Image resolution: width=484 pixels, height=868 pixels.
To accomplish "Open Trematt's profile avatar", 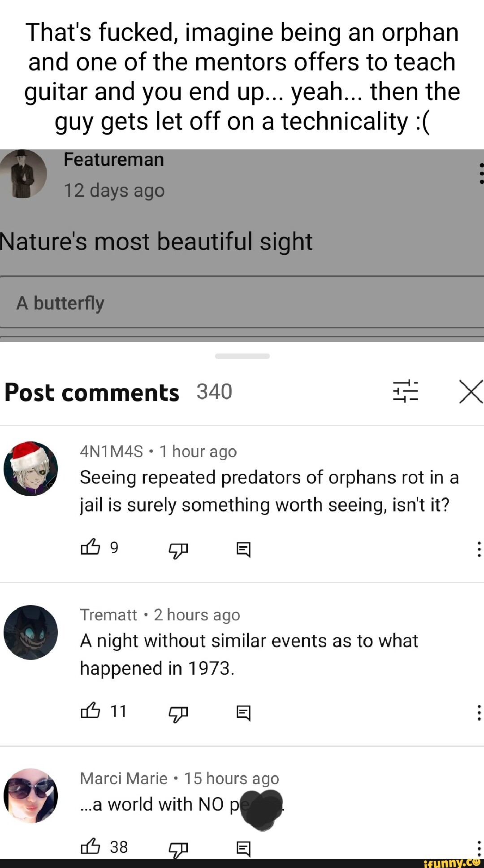I will 30,632.
